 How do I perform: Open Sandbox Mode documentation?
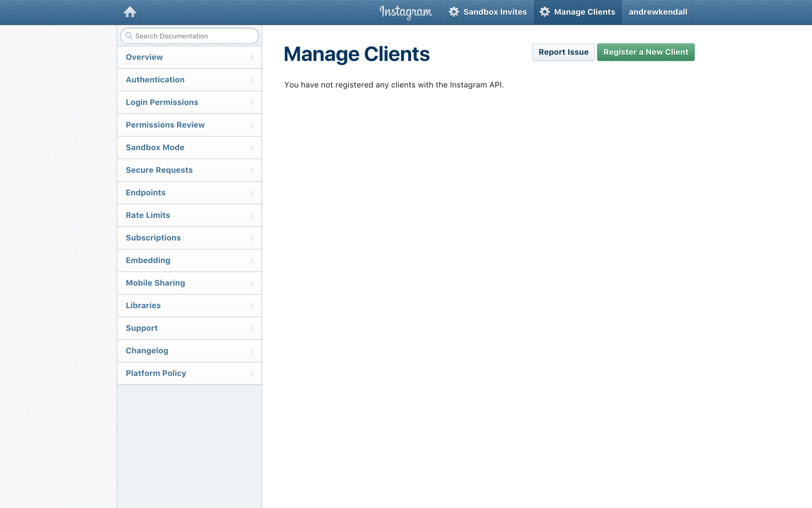(x=189, y=148)
